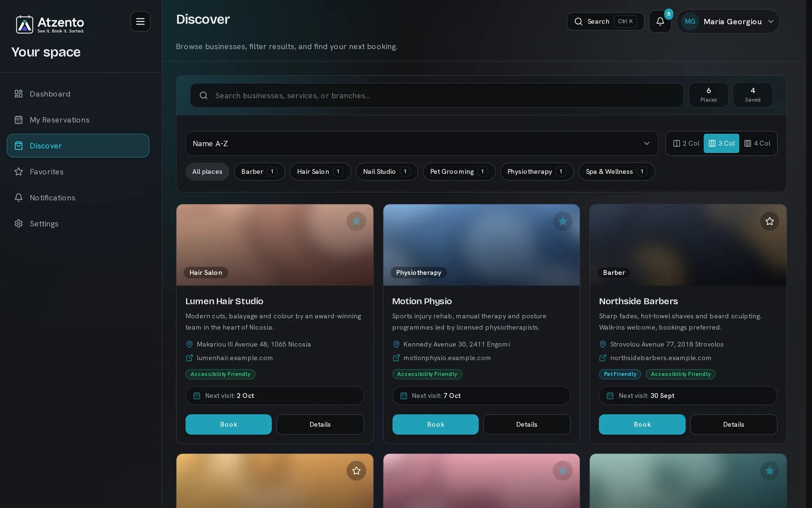
Task: Toggle favorite star on pink card
Action: click(x=563, y=471)
